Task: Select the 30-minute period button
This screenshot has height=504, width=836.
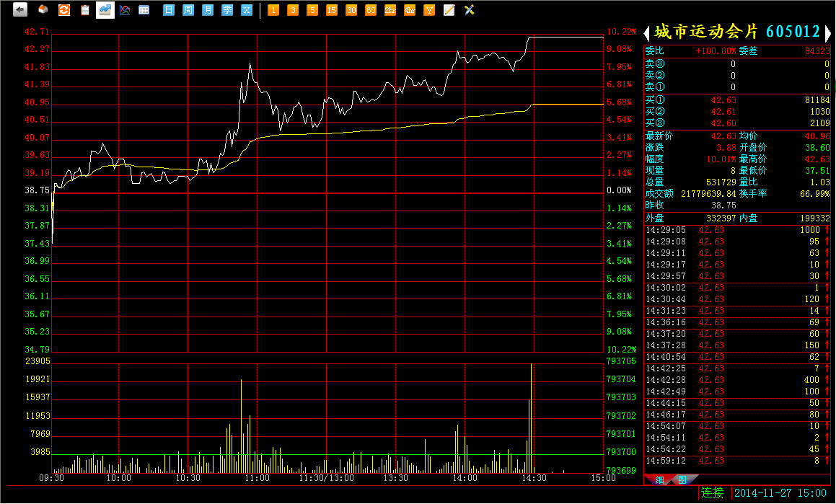Action: [351, 10]
